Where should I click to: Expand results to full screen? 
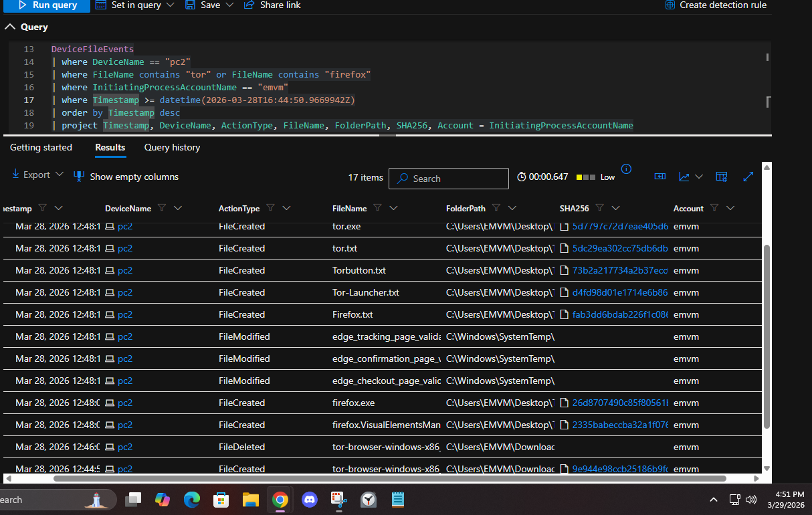click(748, 177)
